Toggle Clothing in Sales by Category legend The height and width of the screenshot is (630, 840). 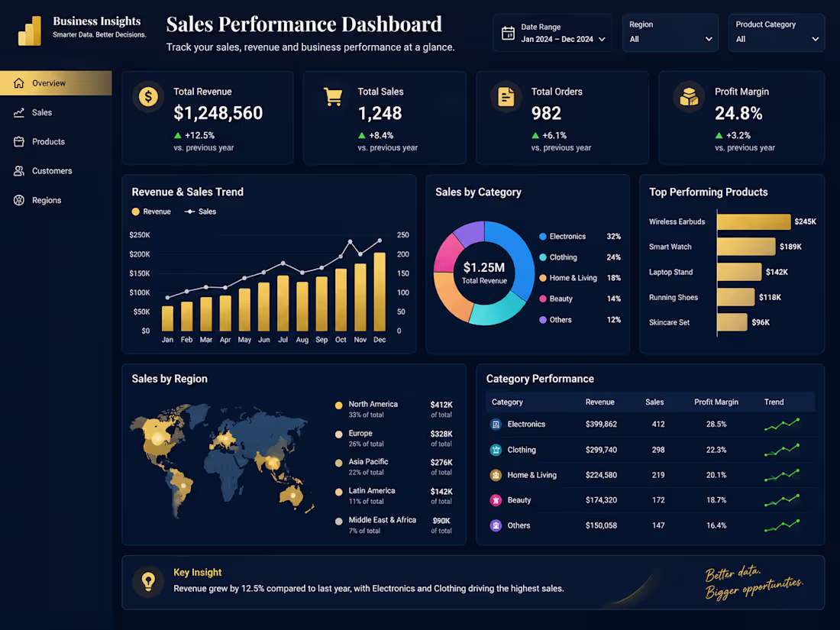pos(558,257)
